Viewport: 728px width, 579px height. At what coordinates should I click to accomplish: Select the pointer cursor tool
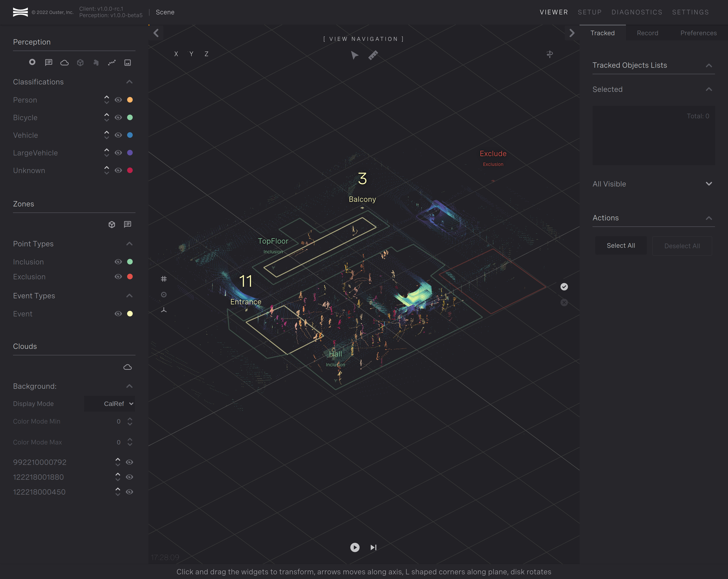(x=354, y=55)
